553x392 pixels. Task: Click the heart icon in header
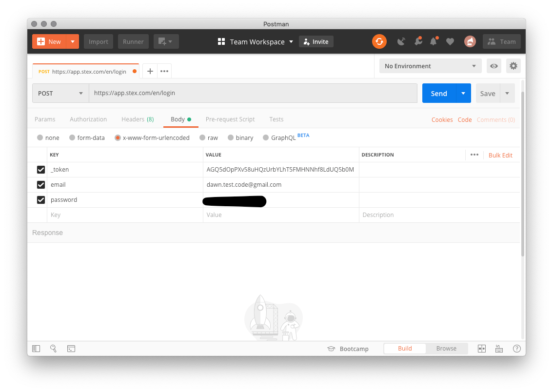450,41
